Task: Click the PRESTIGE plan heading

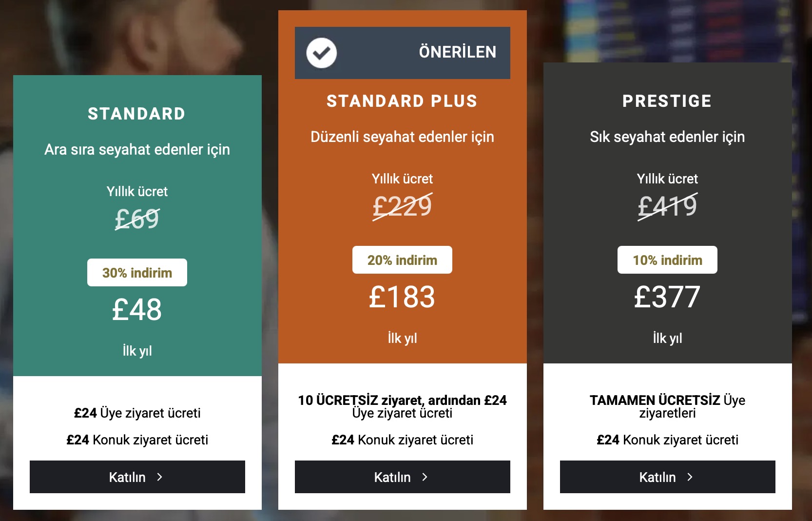Action: pyautogui.click(x=667, y=101)
